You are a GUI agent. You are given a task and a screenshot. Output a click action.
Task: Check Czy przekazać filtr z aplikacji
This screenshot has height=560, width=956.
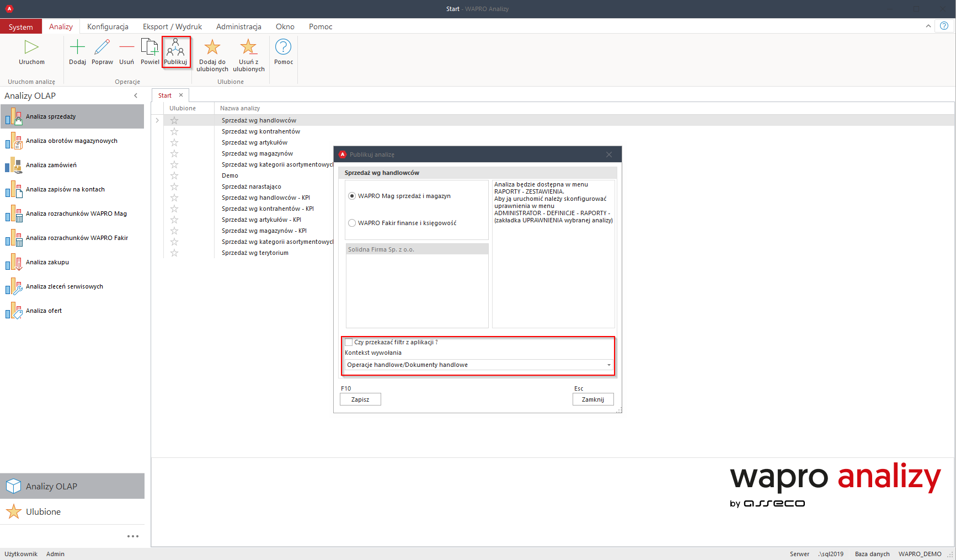(349, 342)
